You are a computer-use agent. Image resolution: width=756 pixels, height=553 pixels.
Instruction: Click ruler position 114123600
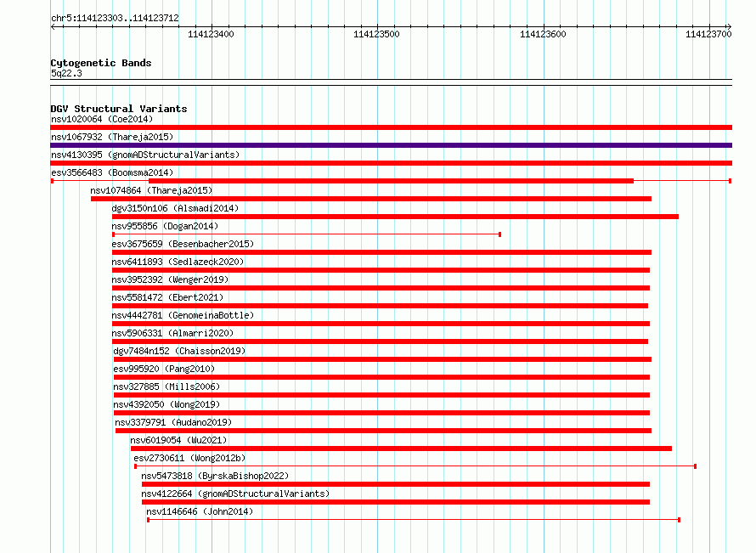[x=543, y=34]
